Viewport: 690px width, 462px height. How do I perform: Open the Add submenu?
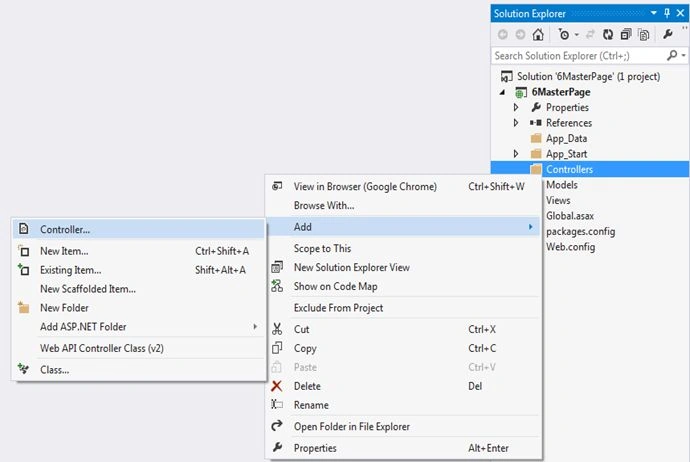point(403,227)
